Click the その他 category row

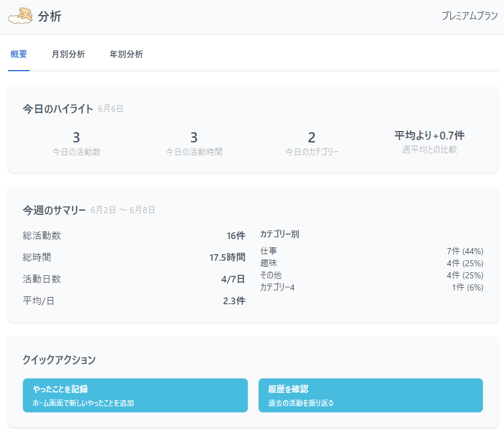(x=371, y=275)
